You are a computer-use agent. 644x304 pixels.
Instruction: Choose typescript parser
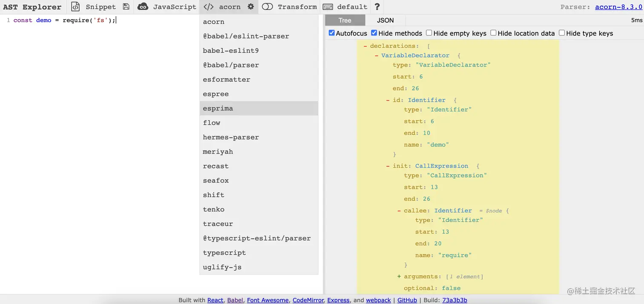259,253
